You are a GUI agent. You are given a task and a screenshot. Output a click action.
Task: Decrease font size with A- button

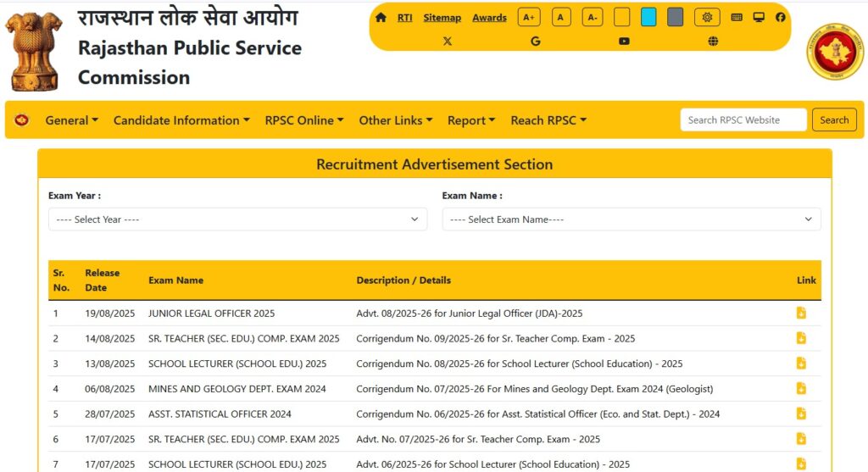[x=592, y=17]
